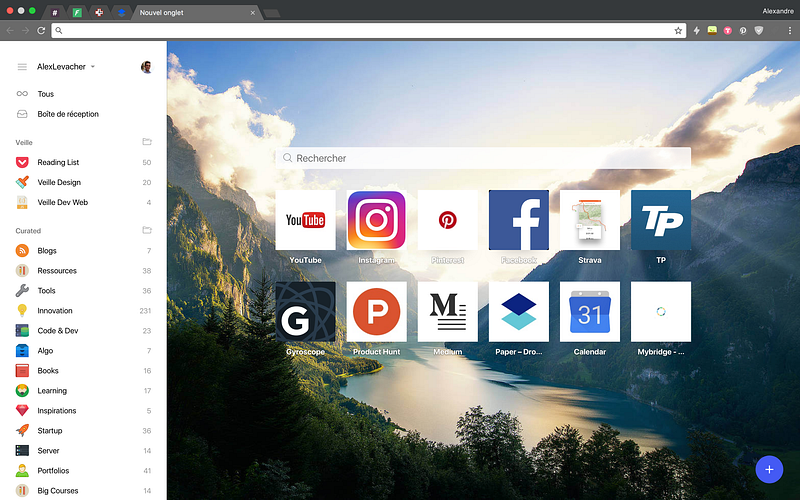Open the Startup rocket icon collection

[x=22, y=430]
